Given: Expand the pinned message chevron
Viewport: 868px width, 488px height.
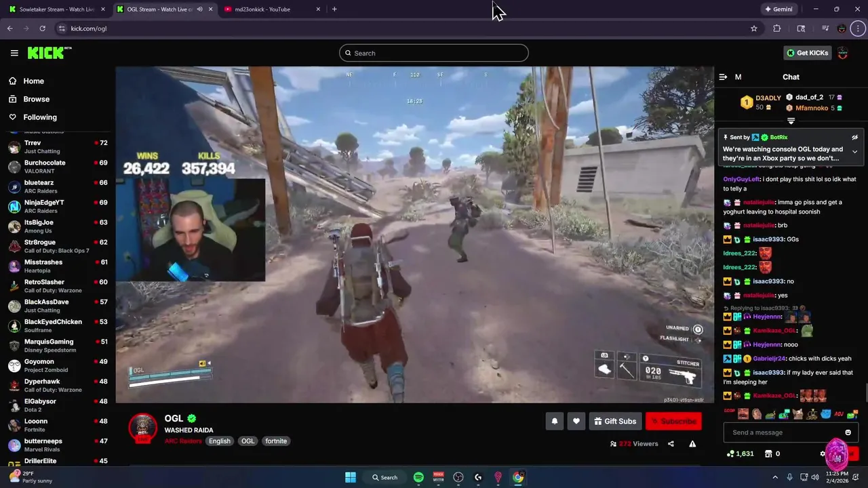Looking at the screenshot, I should (x=854, y=152).
